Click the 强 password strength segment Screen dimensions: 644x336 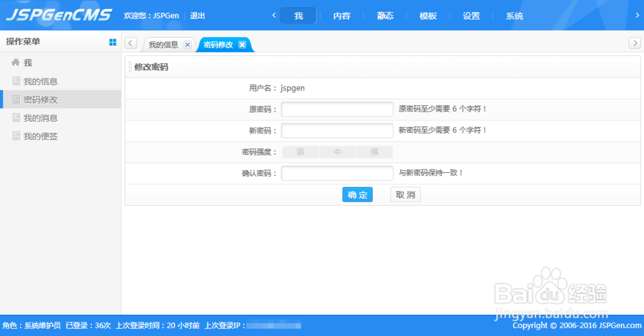[x=375, y=152]
